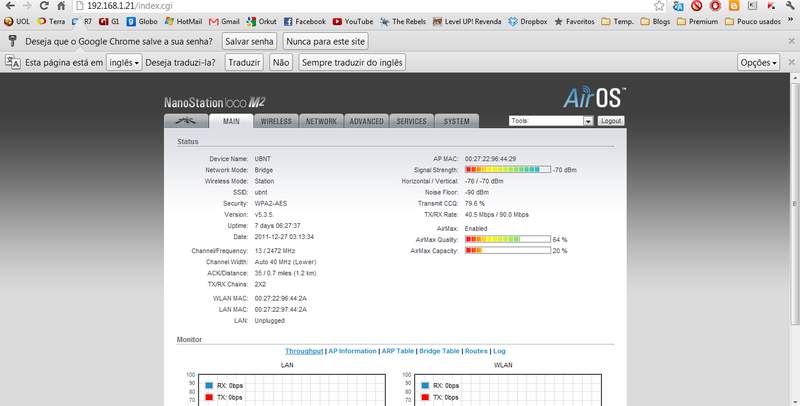This screenshot has width=800, height=406.
Task: Open the Premium bookmarks folder
Action: click(697, 21)
